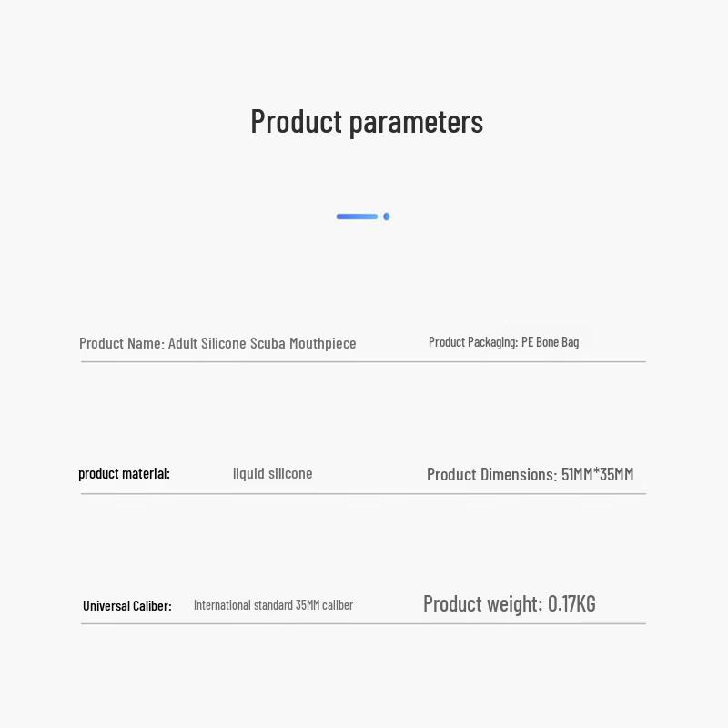Select the "Product Name:" label
The image size is (728, 728).
121,343
